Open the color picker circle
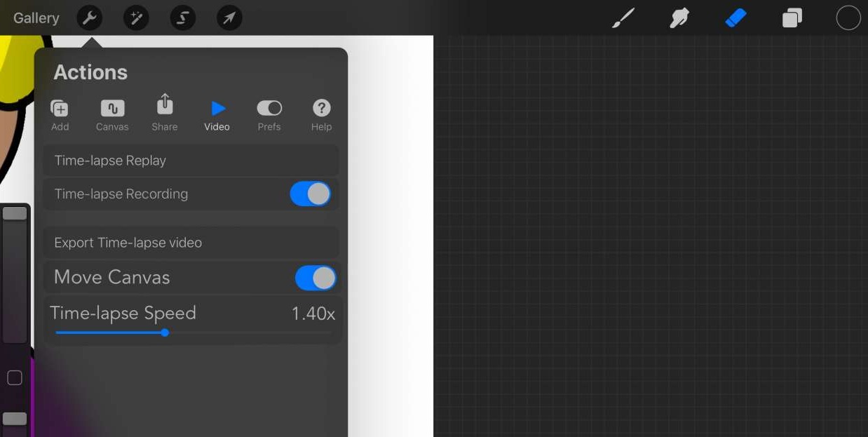 [x=848, y=18]
